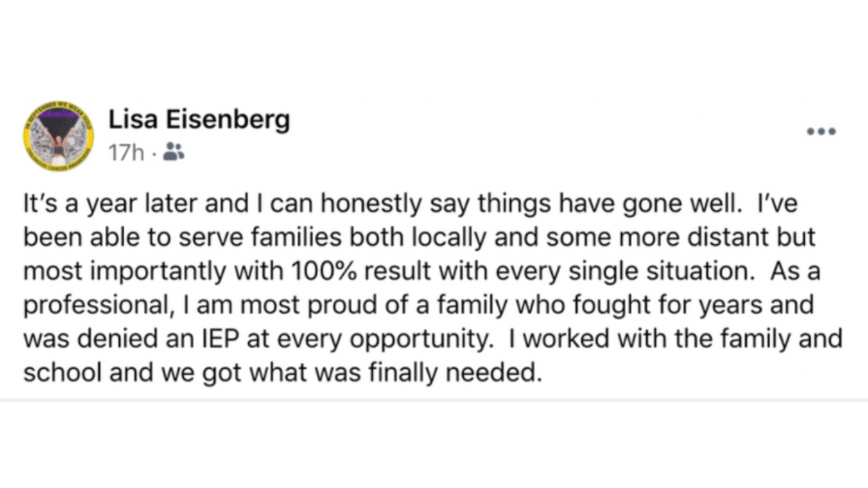Open the three-dot post options menu
The height and width of the screenshot is (488, 868).
click(821, 131)
